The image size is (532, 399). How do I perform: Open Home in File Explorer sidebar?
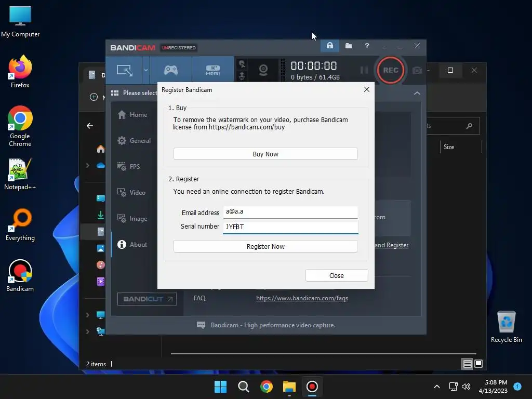click(100, 149)
